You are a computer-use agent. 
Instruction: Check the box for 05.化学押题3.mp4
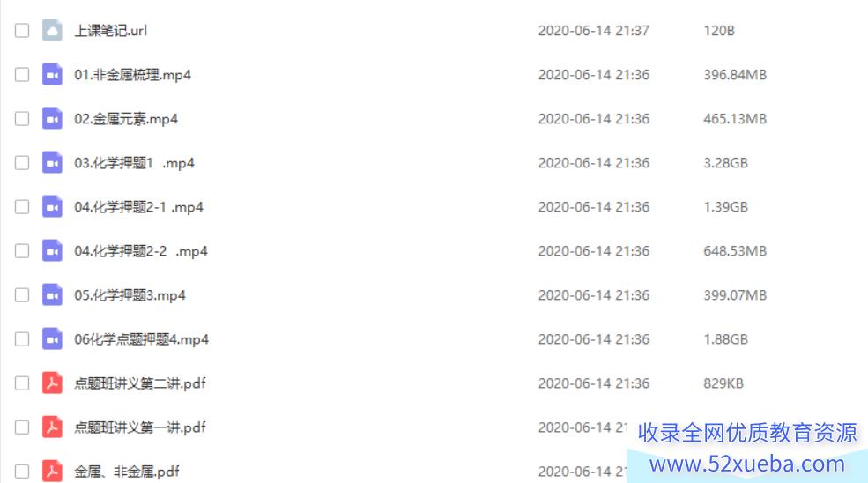click(21, 294)
